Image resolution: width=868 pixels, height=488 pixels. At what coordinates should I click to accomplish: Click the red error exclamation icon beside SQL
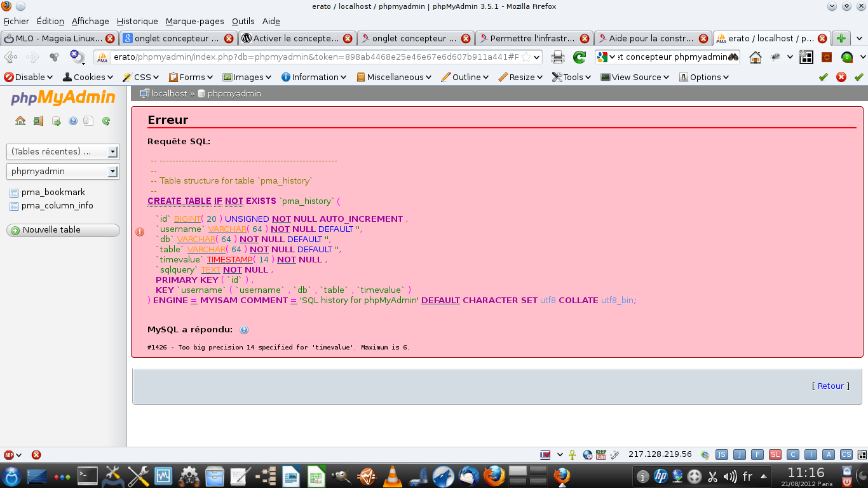coord(140,232)
